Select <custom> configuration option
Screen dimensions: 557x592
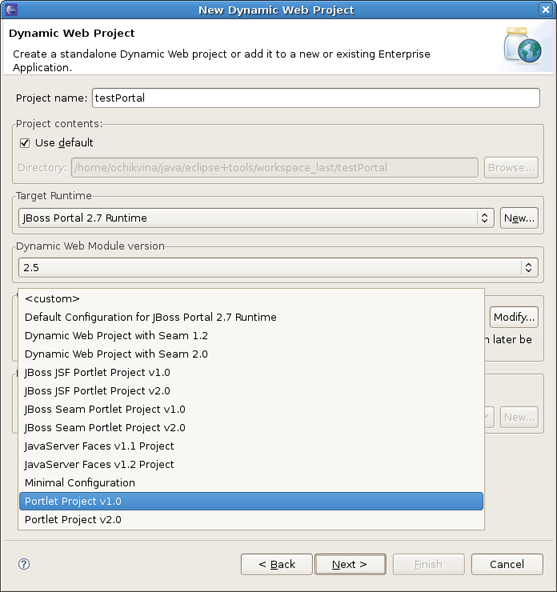point(251,299)
